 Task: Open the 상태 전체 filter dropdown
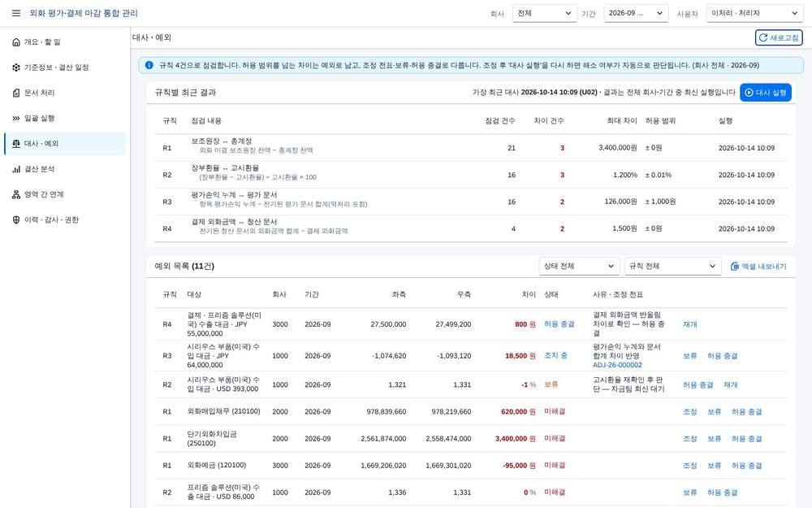tap(579, 266)
